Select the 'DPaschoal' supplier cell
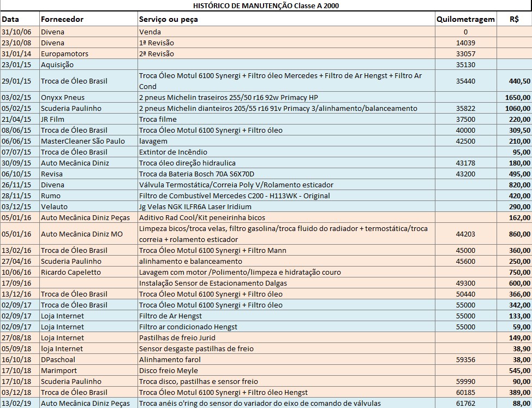Viewport: 532px width, 408px height. pyautogui.click(x=88, y=359)
